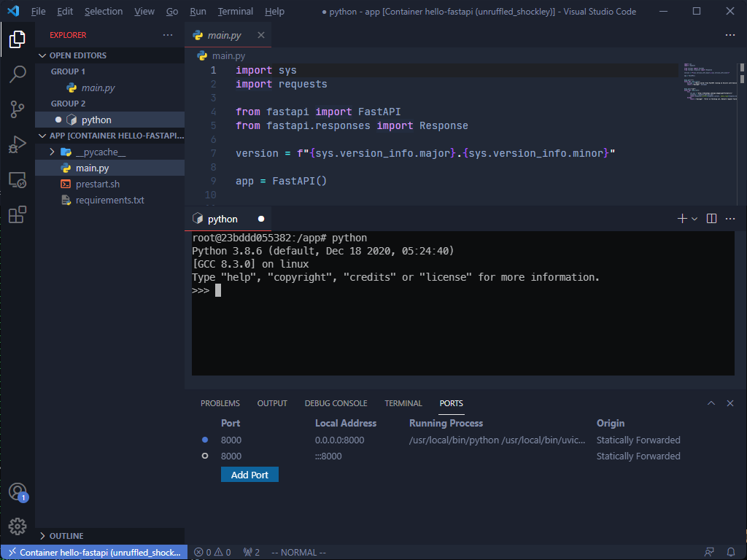Open the Edit menu
This screenshot has width=747, height=560.
(x=65, y=12)
